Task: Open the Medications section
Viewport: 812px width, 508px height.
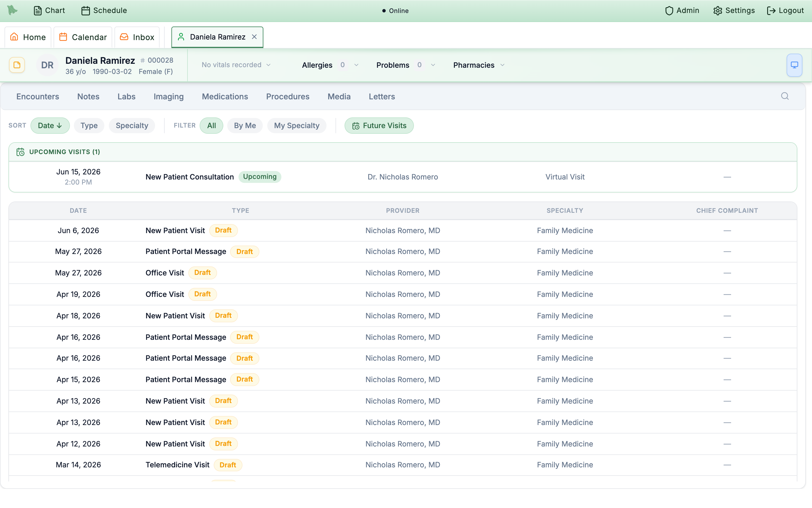Action: click(x=225, y=97)
